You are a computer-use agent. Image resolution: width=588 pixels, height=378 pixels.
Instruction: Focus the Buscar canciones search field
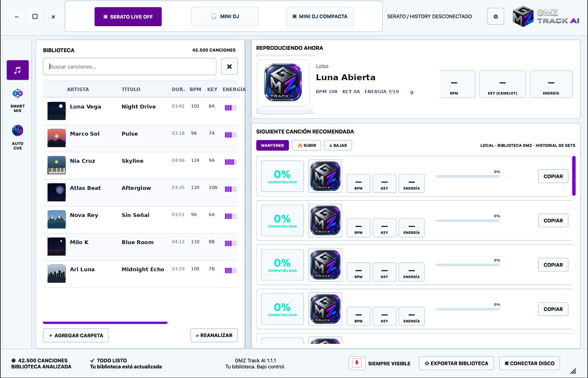coord(130,66)
